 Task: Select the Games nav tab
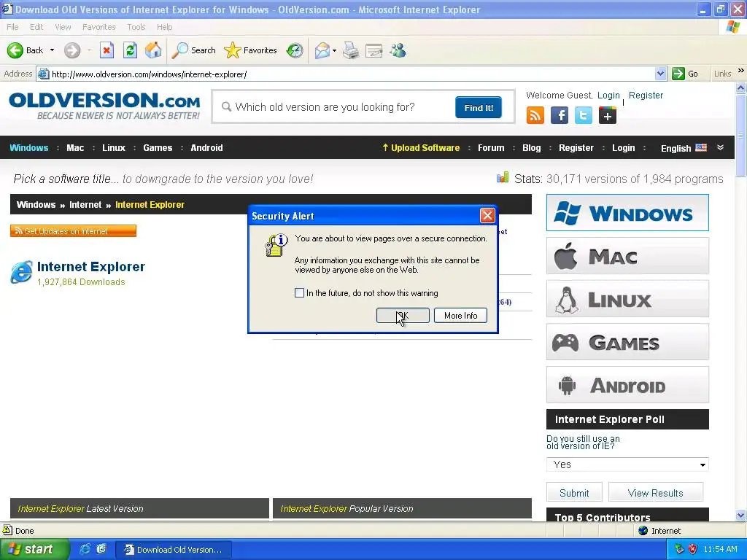point(158,147)
